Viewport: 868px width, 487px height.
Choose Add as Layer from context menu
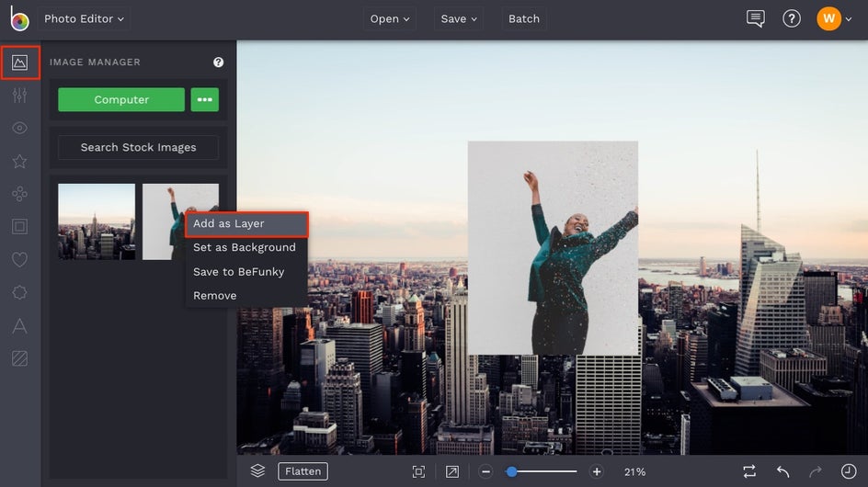coord(246,223)
